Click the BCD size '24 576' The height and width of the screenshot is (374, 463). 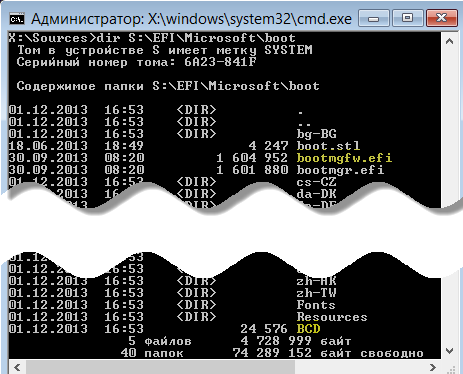(264, 329)
